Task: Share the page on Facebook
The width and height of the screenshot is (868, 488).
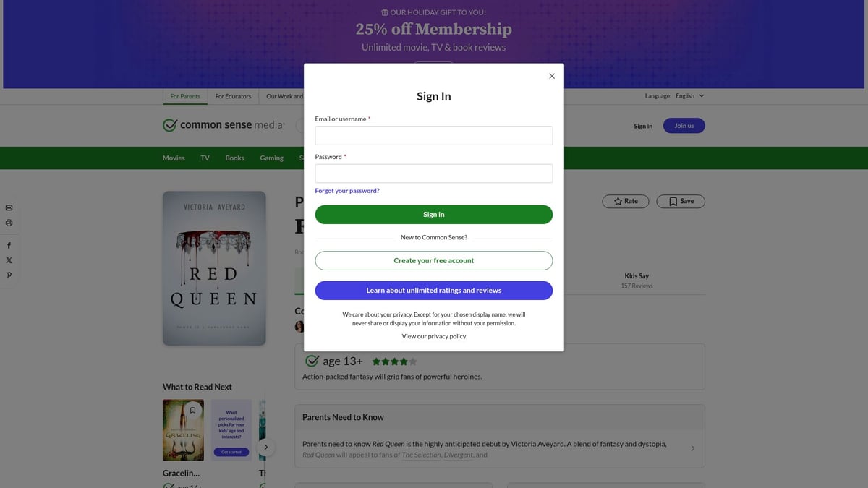Action: (x=9, y=246)
